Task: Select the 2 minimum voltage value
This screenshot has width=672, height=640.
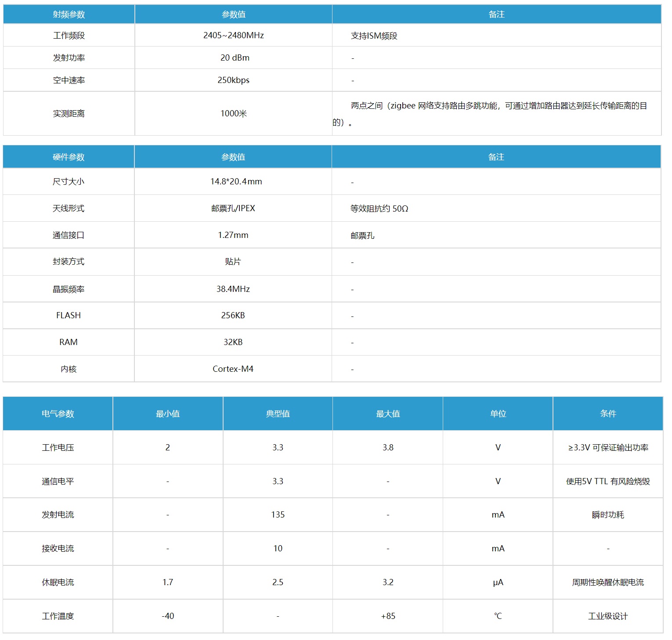Action: [x=168, y=447]
